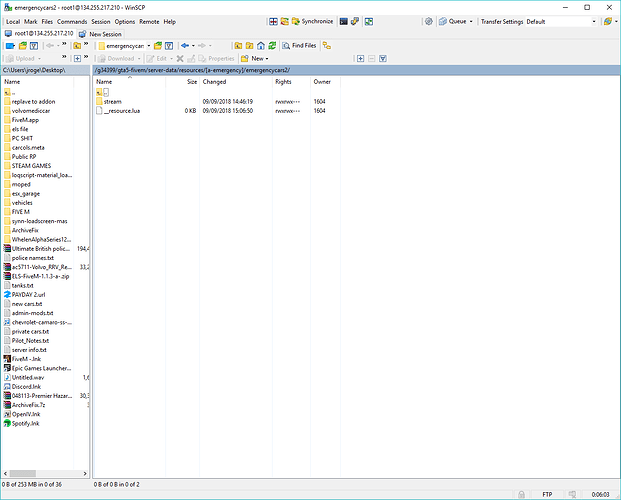Select the carcols.meta local folder

click(x=28, y=148)
